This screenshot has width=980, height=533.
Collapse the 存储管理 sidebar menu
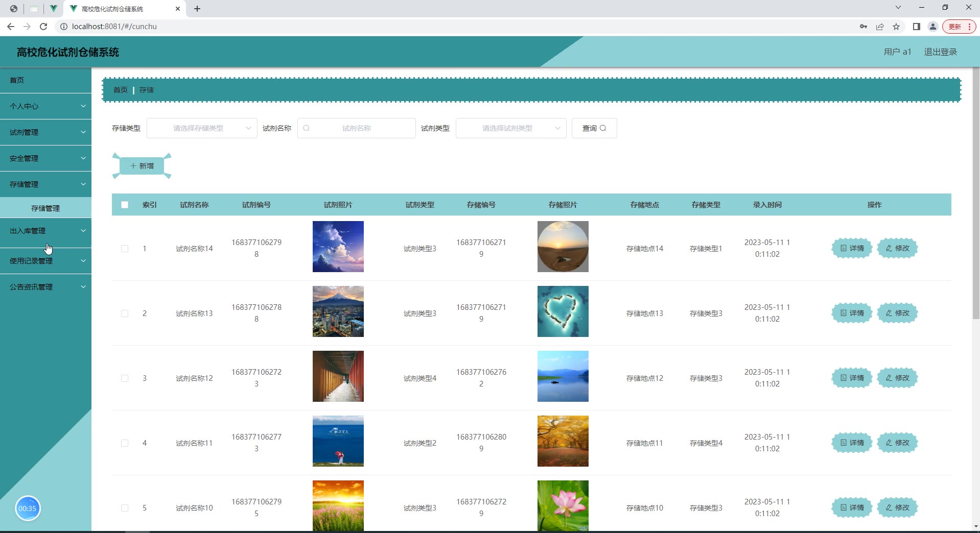(x=45, y=184)
